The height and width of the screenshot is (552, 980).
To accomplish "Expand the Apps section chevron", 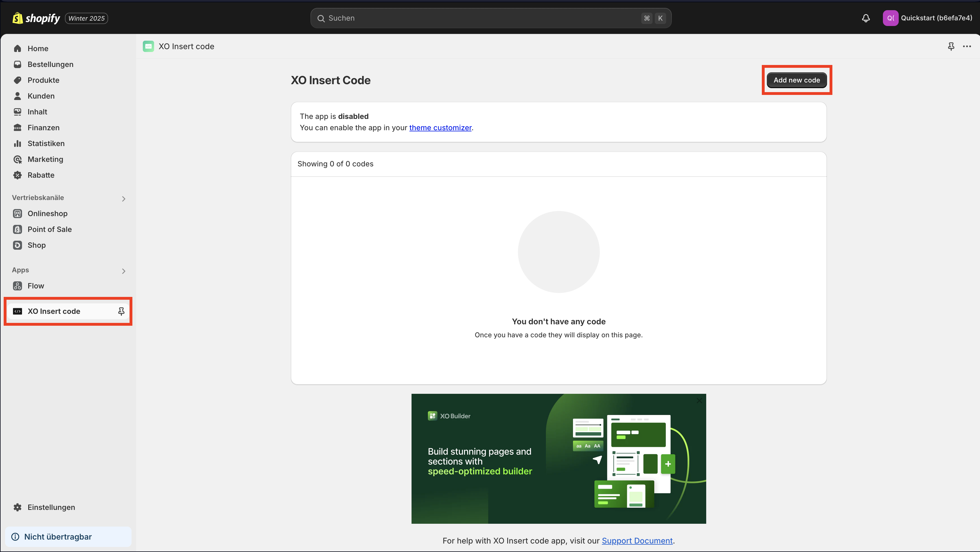I will click(x=123, y=271).
